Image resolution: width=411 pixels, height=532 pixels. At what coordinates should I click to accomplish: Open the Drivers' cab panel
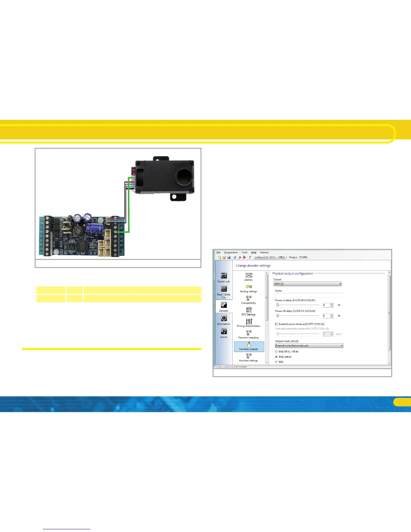224,277
